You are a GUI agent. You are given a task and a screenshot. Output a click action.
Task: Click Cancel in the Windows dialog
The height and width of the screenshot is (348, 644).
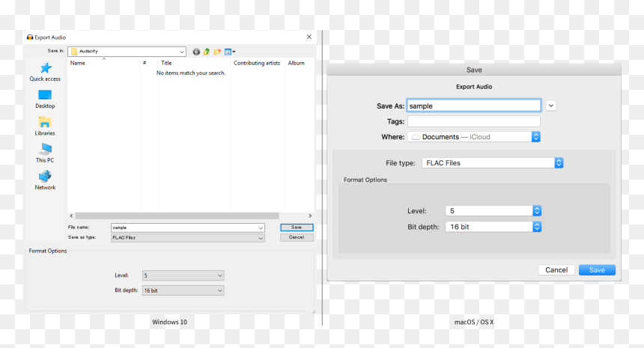pos(297,237)
